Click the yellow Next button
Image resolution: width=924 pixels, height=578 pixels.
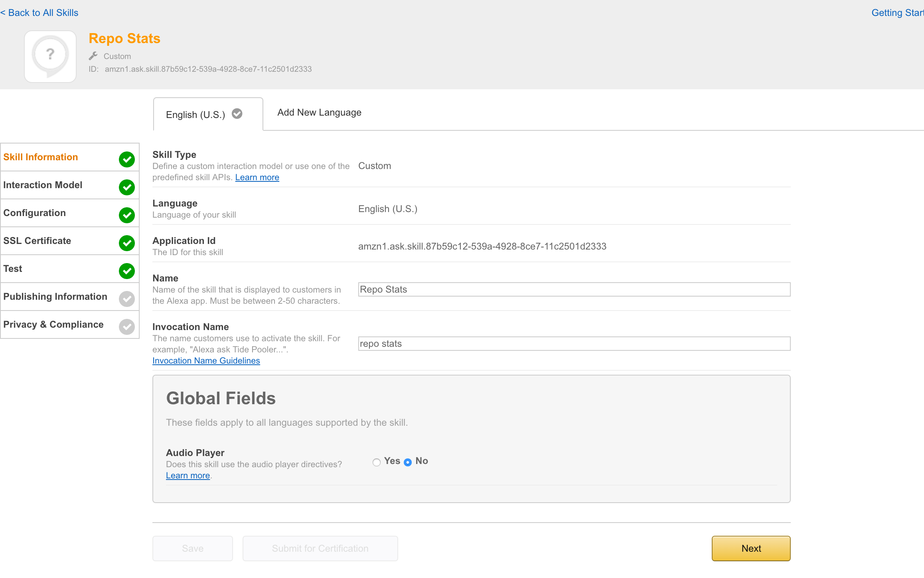[x=751, y=548]
